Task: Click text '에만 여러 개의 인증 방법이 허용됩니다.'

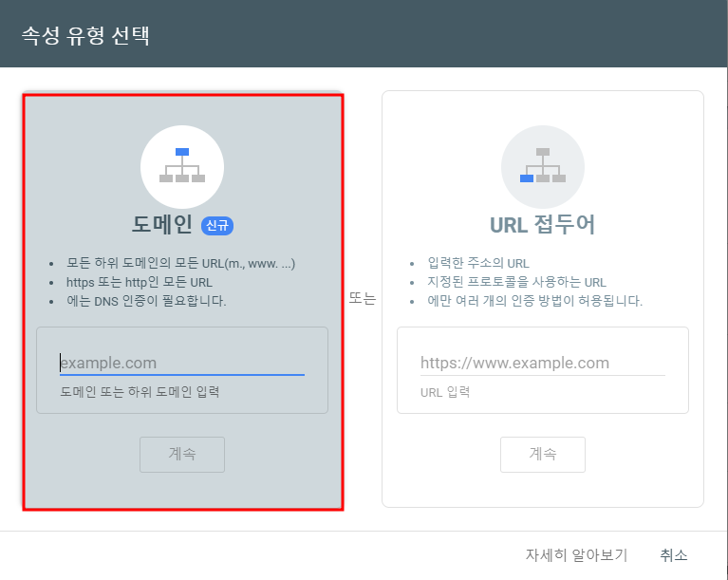Action: 535,301
